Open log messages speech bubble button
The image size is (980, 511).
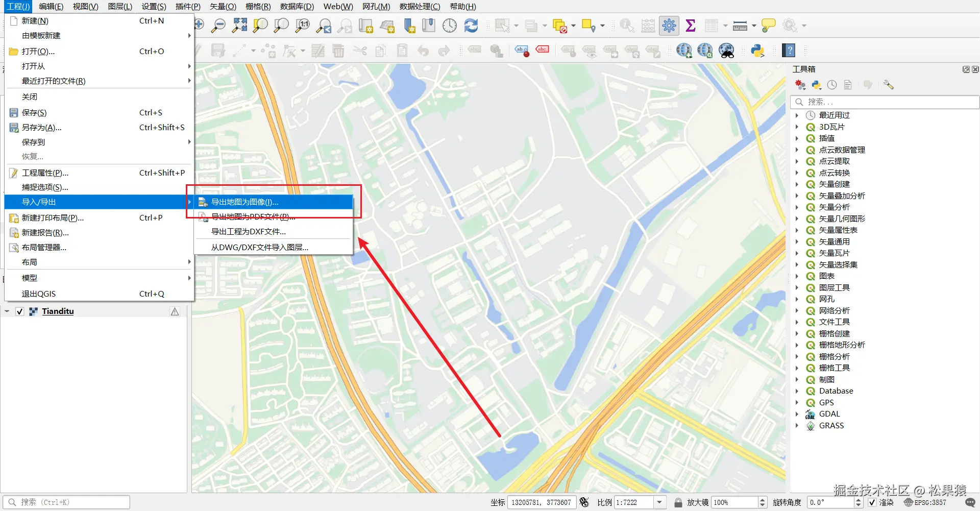tap(970, 502)
